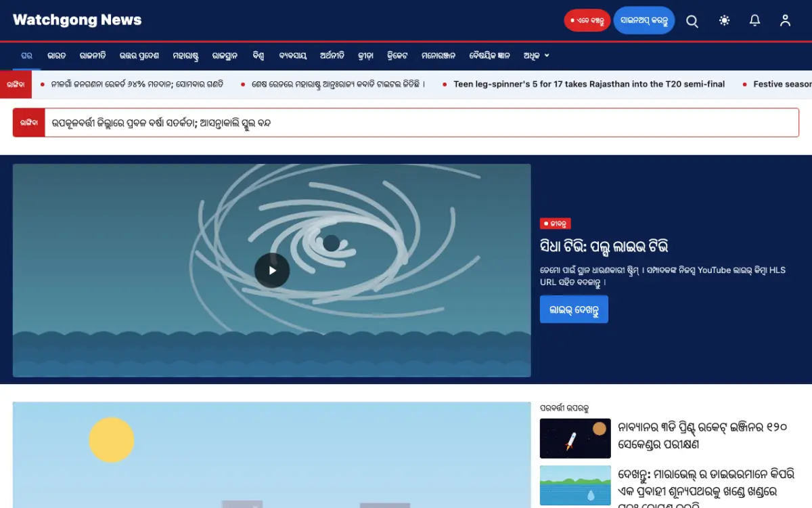
Task: Open the ମନୋରଞ୍ଜନ (Entertainment) nav section
Action: point(438,56)
